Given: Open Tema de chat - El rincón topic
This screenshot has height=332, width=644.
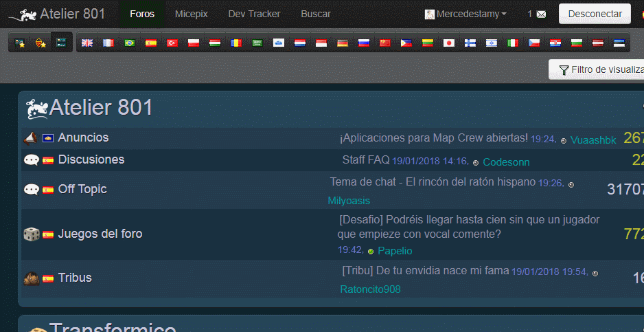Looking at the screenshot, I should coord(433,182).
